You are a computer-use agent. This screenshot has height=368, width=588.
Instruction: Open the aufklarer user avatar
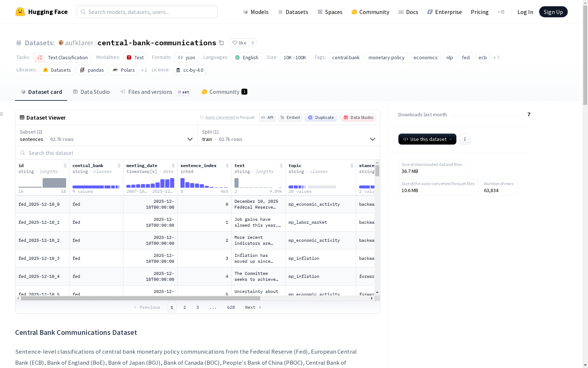(61, 43)
